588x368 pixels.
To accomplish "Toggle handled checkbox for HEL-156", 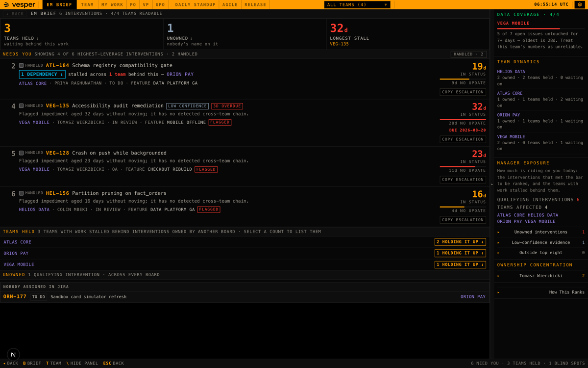I will 21,193.
